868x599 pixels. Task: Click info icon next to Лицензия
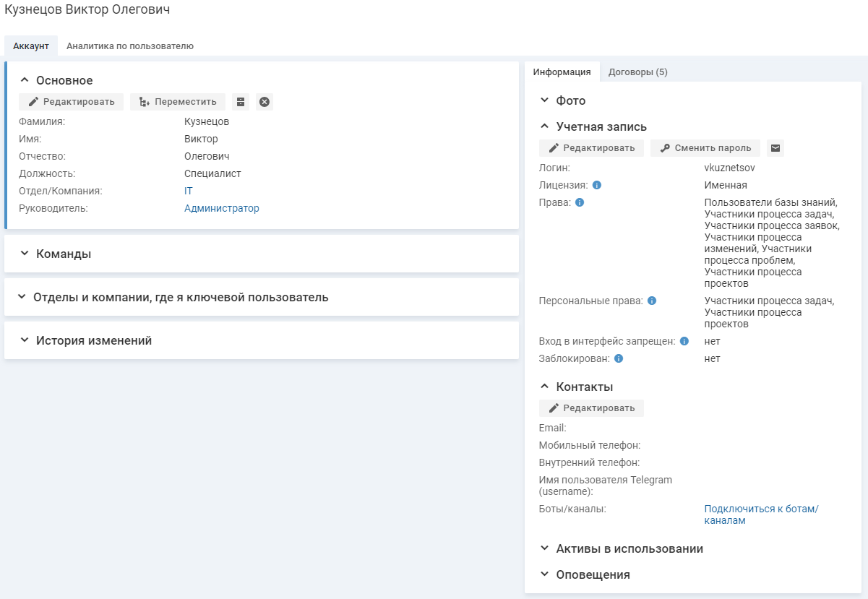pos(597,185)
